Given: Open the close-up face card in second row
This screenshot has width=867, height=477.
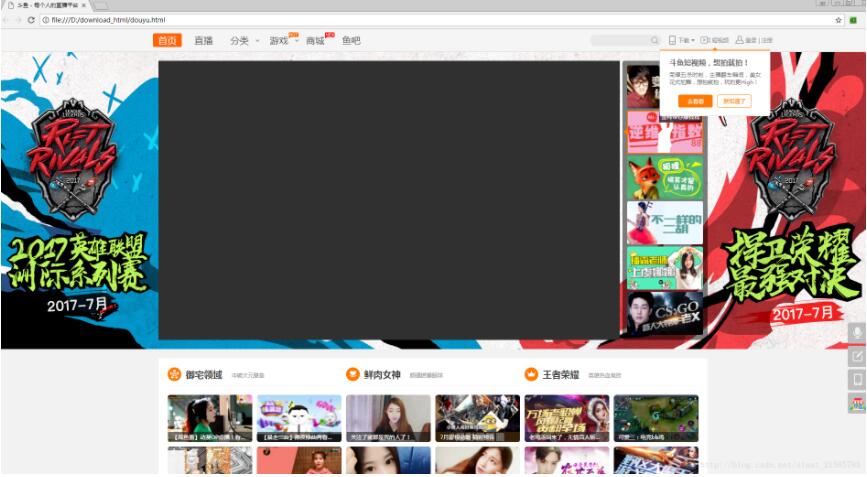Looking at the screenshot, I should click(x=388, y=460).
